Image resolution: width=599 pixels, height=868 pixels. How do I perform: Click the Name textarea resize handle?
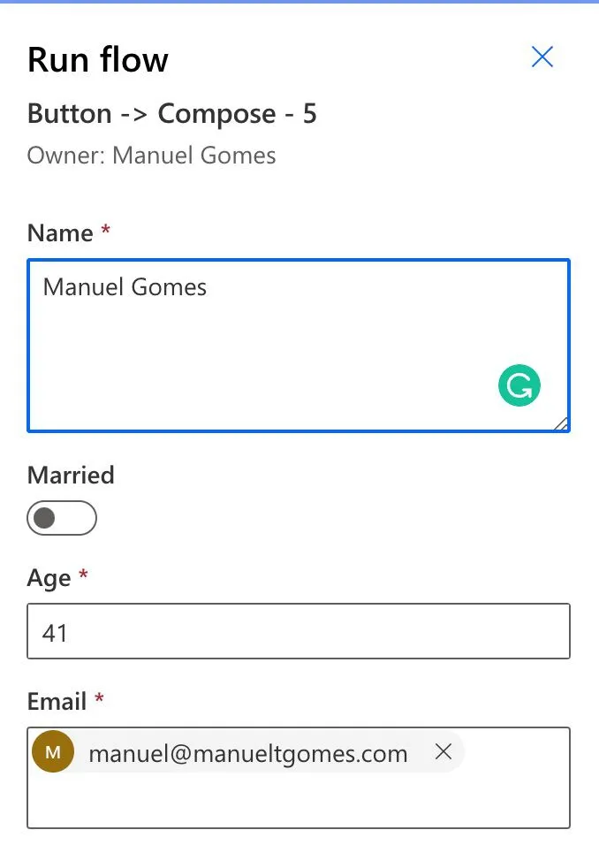pos(561,424)
